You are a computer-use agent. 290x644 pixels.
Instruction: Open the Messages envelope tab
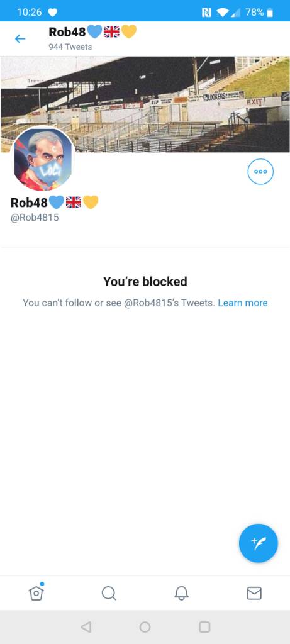pyautogui.click(x=254, y=593)
